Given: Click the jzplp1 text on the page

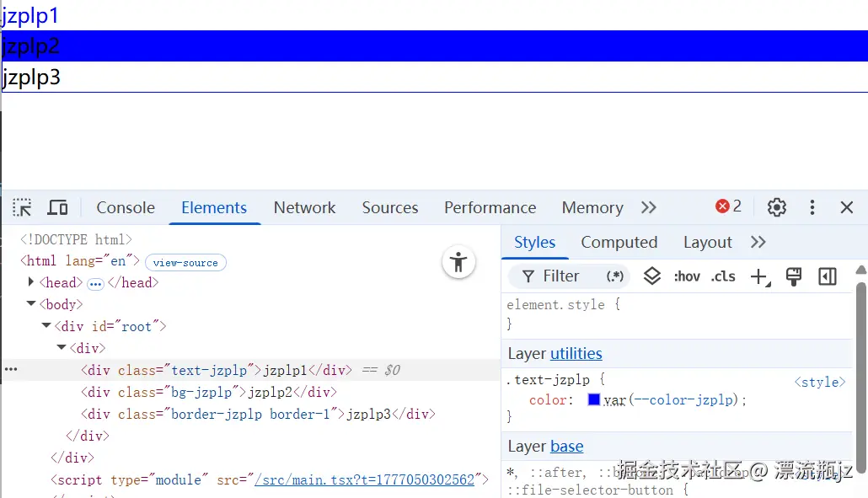Looking at the screenshot, I should 30,15.
